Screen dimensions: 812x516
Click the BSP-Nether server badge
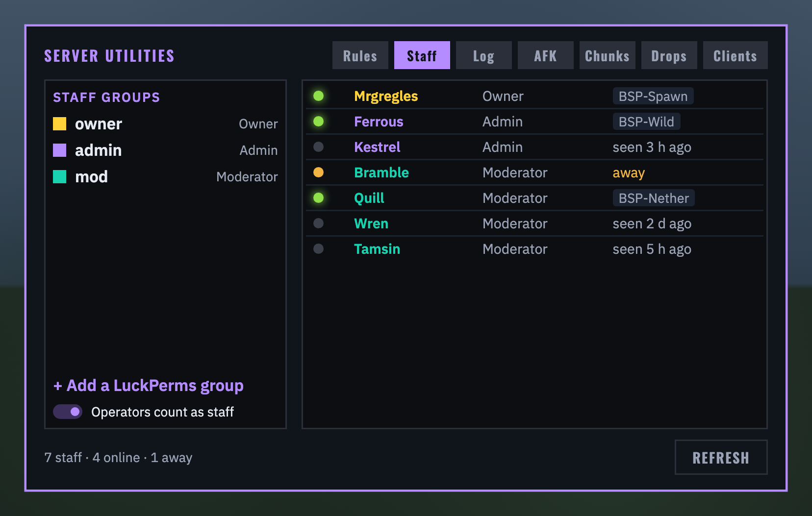[654, 198]
